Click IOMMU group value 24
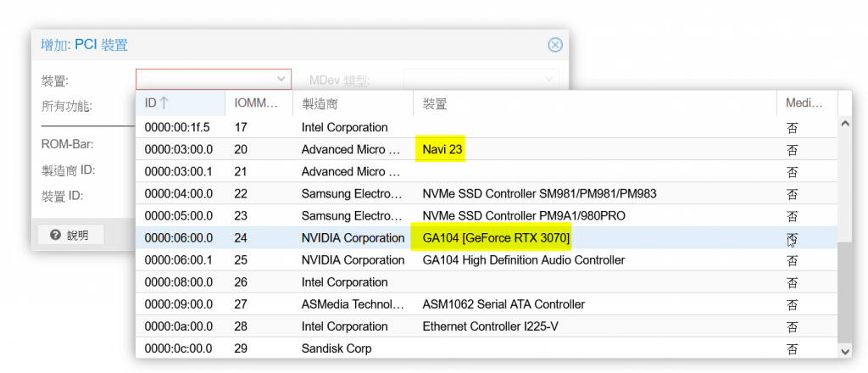Screen dimensions: 868x373 point(241,238)
